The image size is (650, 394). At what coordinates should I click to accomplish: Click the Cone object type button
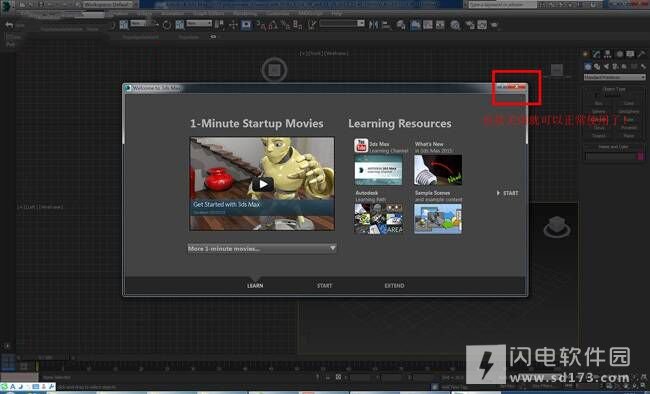coord(629,103)
